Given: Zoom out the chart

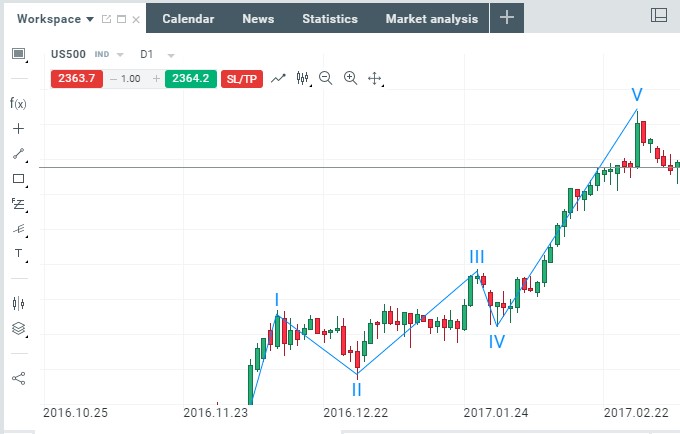Looking at the screenshot, I should [x=325, y=78].
